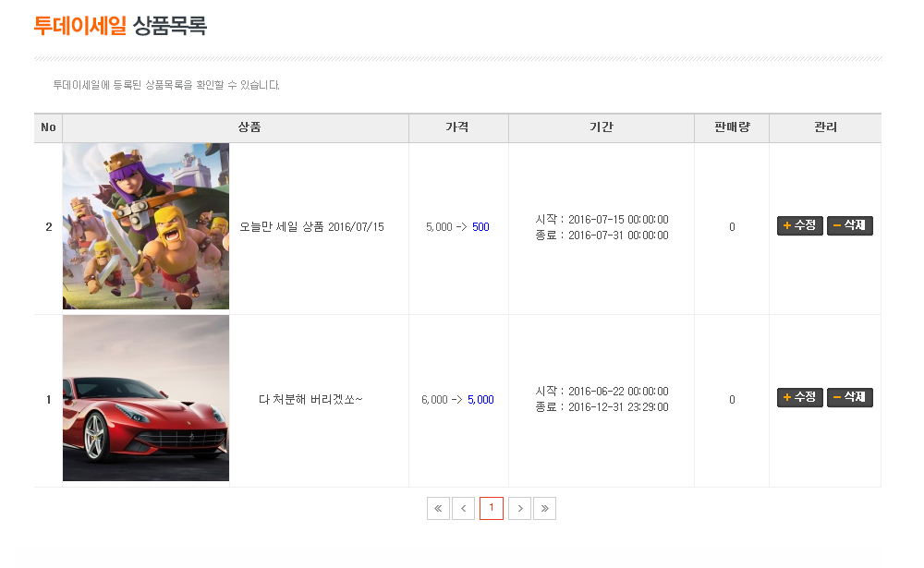Open the Clash of Clans product thumbnail
The height and width of the screenshot is (568, 924).
(x=146, y=226)
